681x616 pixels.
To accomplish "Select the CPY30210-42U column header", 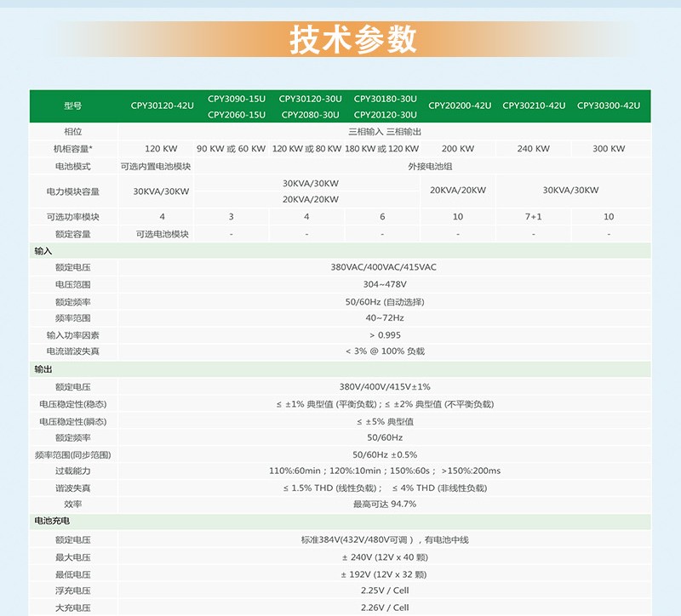I will [x=534, y=106].
